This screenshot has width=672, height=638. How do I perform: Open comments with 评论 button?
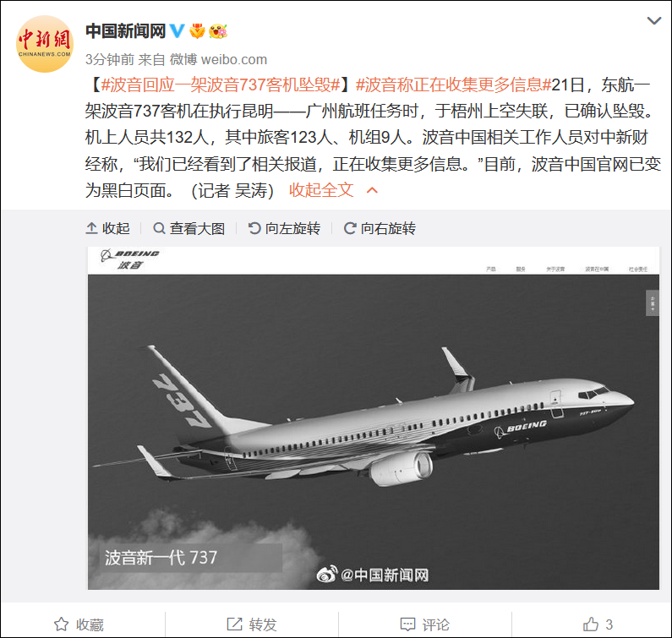coord(424,624)
